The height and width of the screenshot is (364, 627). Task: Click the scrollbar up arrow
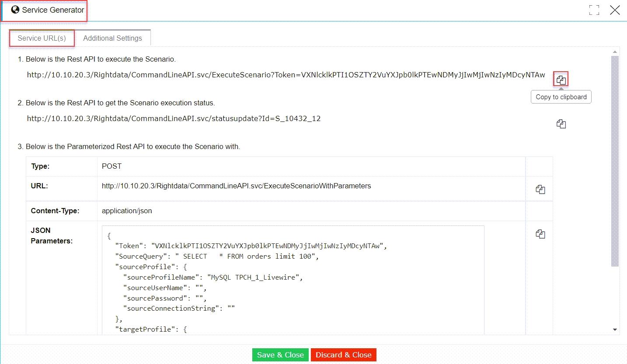615,52
